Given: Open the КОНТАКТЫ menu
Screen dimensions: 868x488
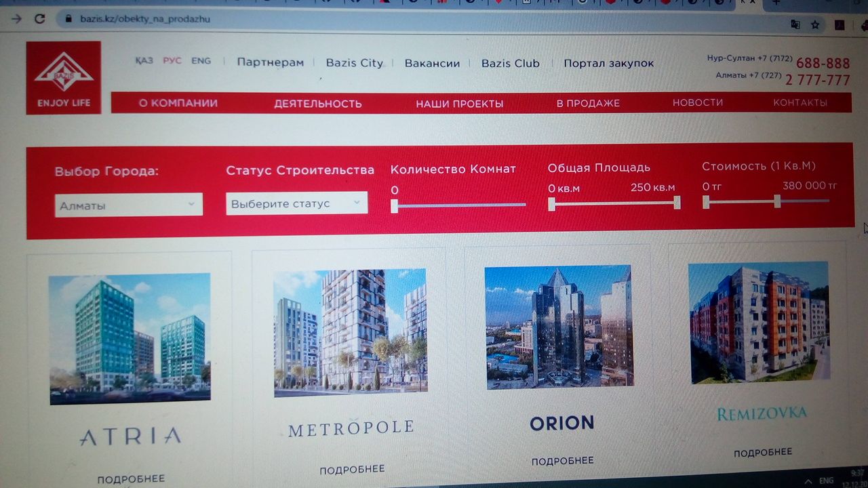Looking at the screenshot, I should coord(800,102).
